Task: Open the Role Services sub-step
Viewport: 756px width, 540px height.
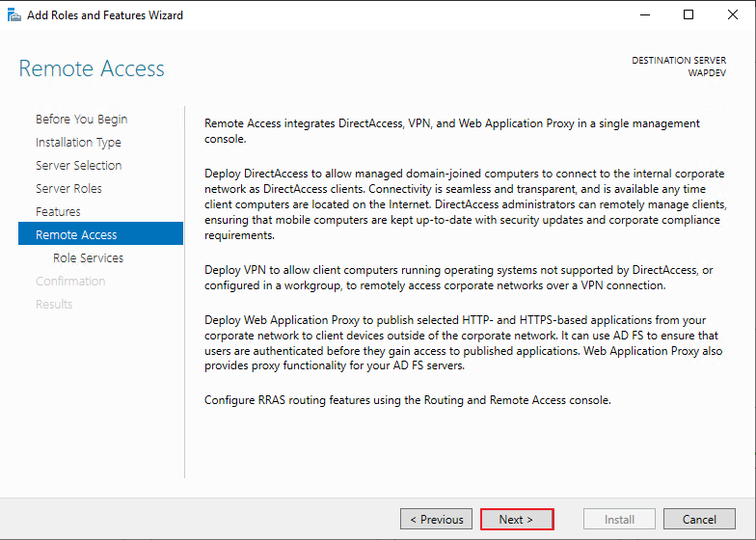Action: (89, 258)
